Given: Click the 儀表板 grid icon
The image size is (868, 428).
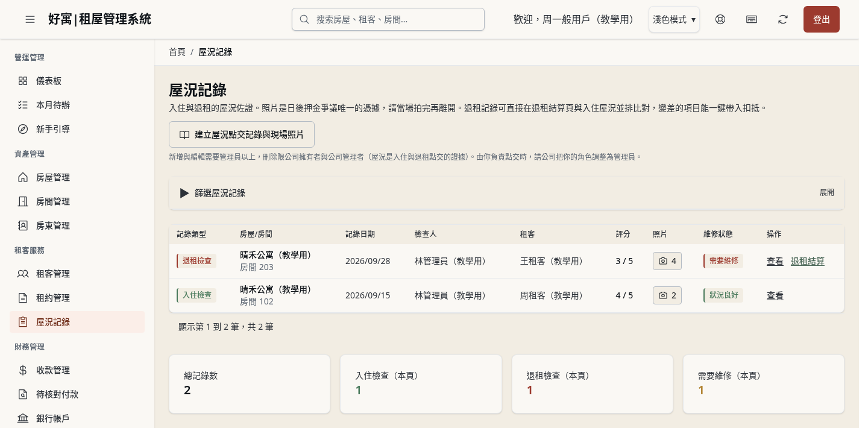Looking at the screenshot, I should (x=23, y=81).
